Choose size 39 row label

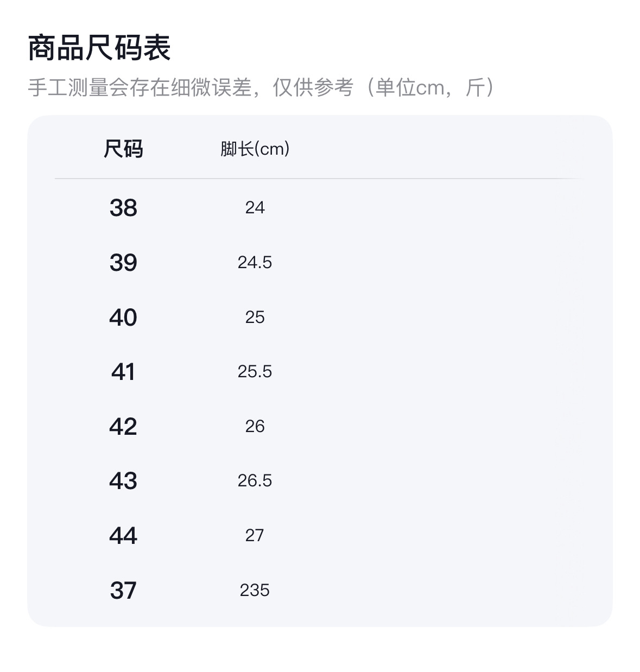123,263
